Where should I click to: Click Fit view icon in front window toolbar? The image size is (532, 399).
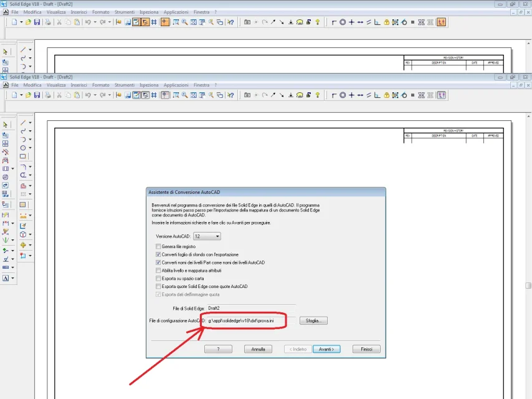coord(193,95)
